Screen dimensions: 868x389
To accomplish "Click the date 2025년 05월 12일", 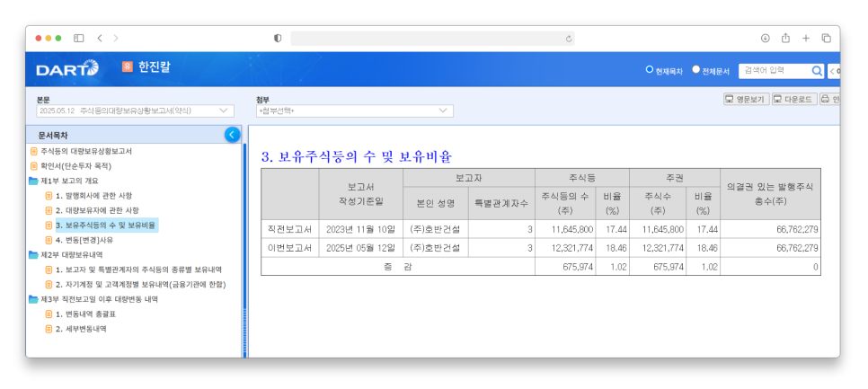I will click(361, 248).
